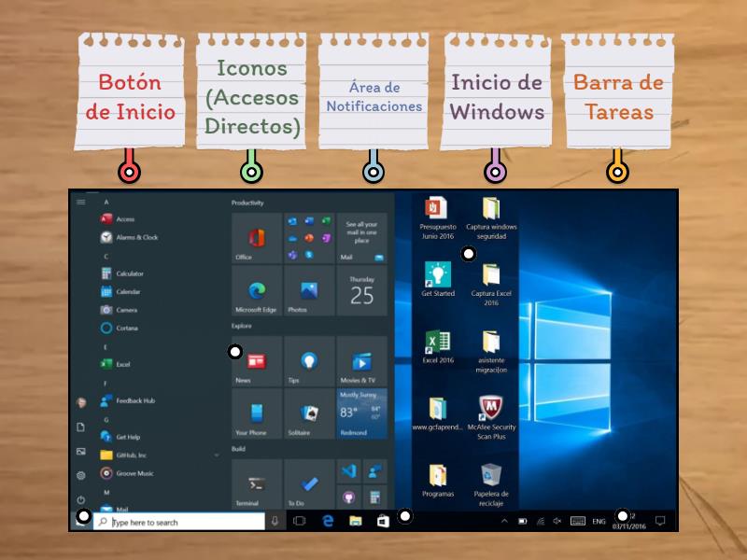This screenshot has height=560, width=747.
Task: Open the Access app in Start list
Action: [118, 219]
